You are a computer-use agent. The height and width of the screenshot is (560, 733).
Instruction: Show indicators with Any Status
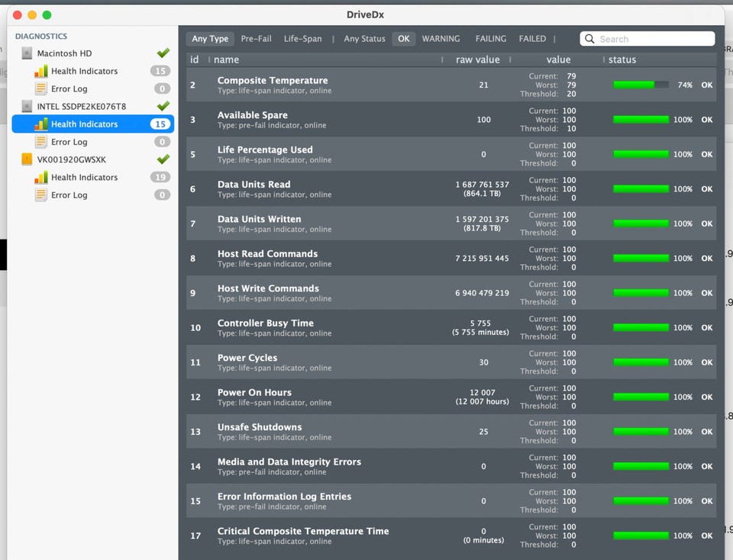tap(365, 39)
